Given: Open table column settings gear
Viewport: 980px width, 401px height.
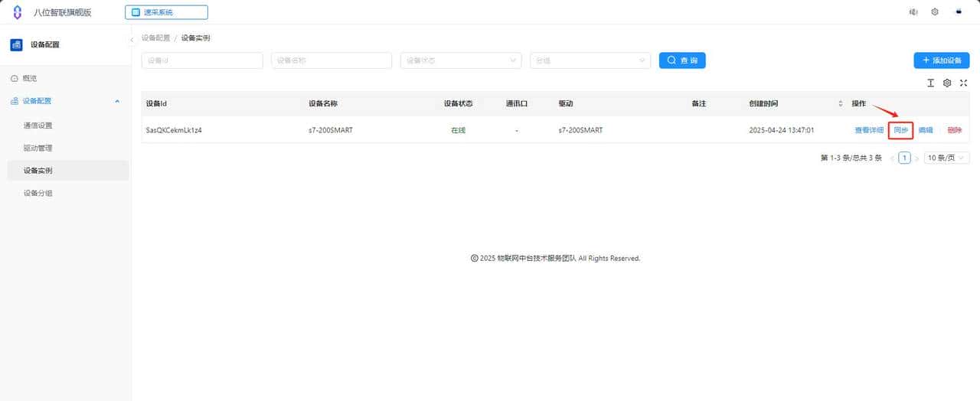Looking at the screenshot, I should [x=947, y=83].
